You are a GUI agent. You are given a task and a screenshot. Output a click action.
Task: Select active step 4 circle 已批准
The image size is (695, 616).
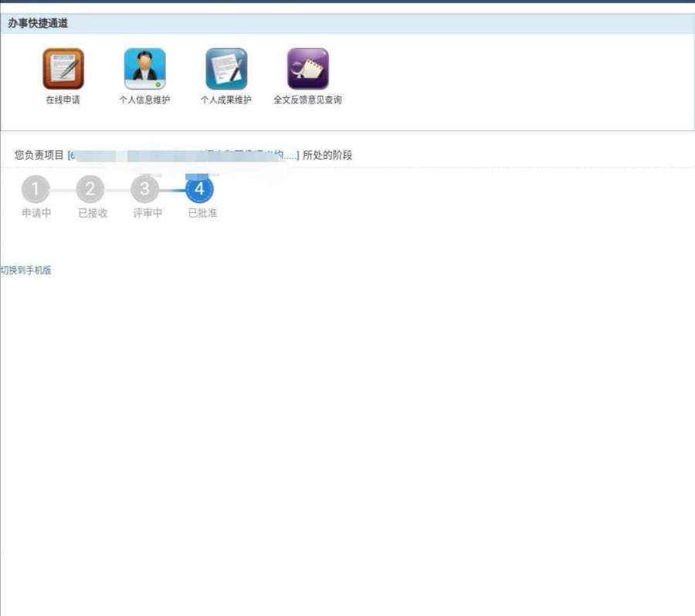pyautogui.click(x=199, y=189)
